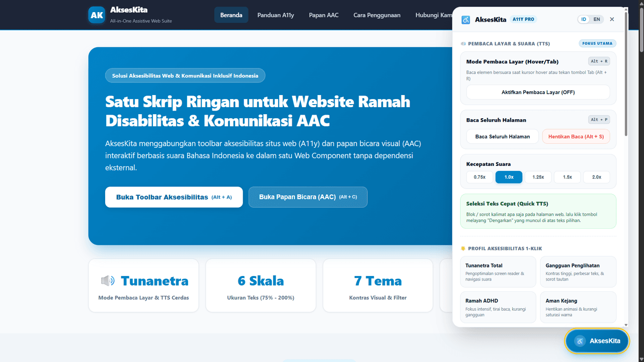Click the Seleksi Teks Cepat (Quick TTS) box

[538, 211]
